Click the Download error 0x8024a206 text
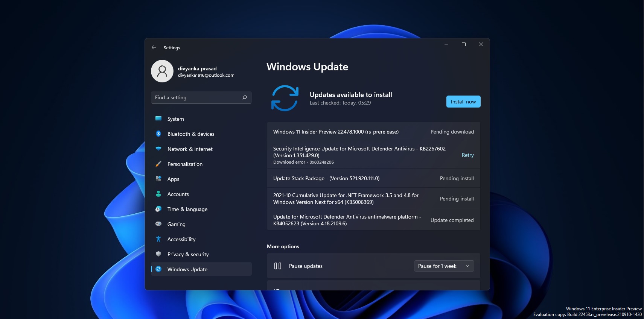 (x=303, y=162)
